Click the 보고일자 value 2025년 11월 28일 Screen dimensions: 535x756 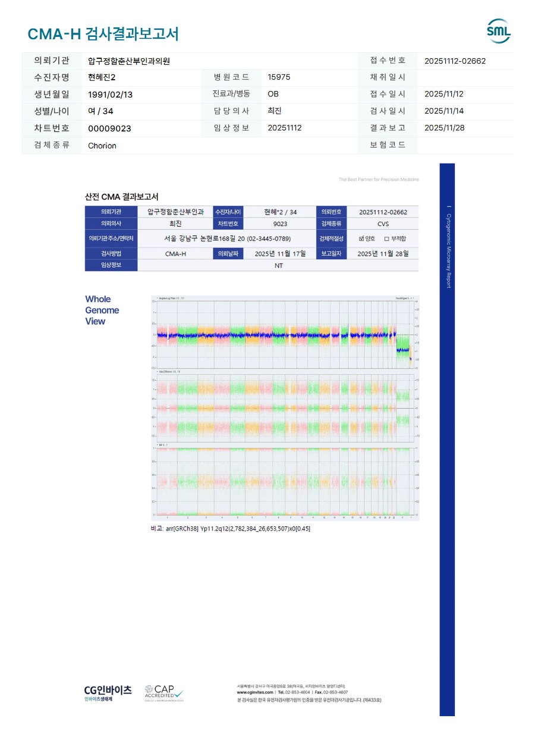tap(383, 253)
